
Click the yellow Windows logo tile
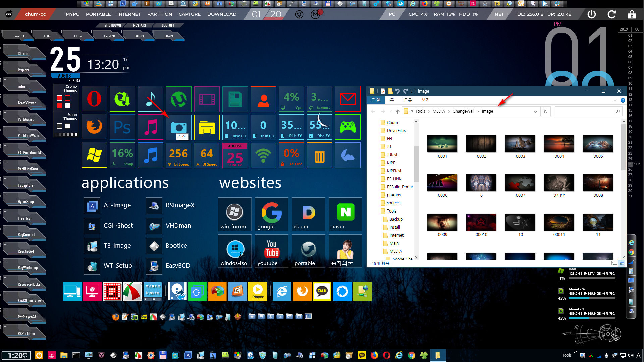point(94,155)
